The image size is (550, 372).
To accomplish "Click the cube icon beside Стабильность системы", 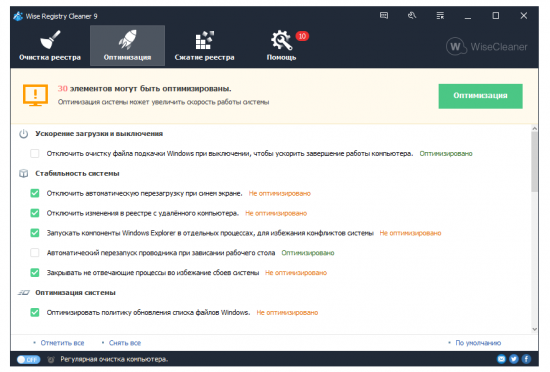I will click(24, 173).
